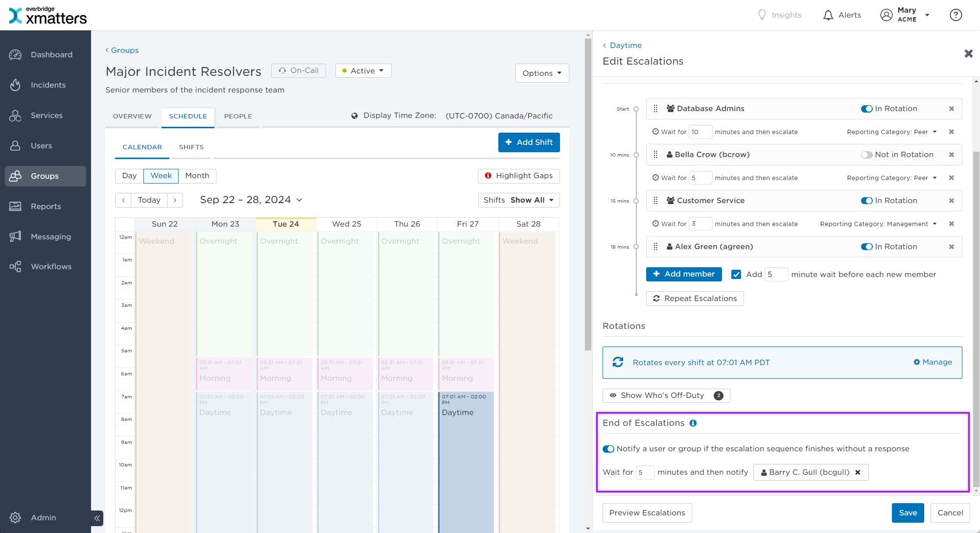This screenshot has width=980, height=533.
Task: Click the Preview Escalations button
Action: (647, 513)
